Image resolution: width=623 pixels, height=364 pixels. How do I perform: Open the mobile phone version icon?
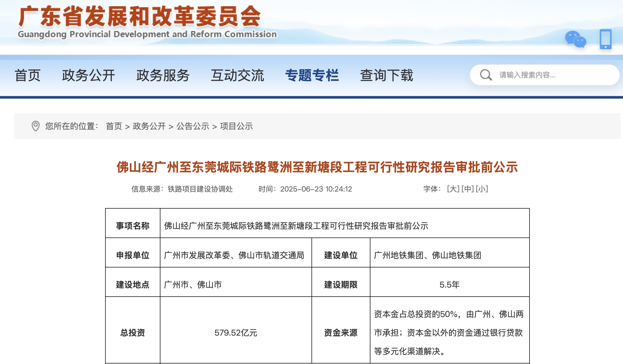605,39
